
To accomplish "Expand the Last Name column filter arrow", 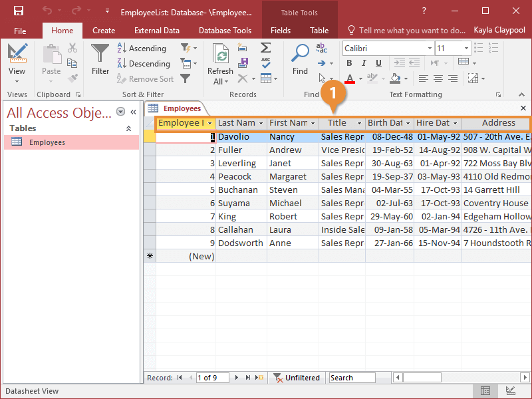I will point(261,123).
